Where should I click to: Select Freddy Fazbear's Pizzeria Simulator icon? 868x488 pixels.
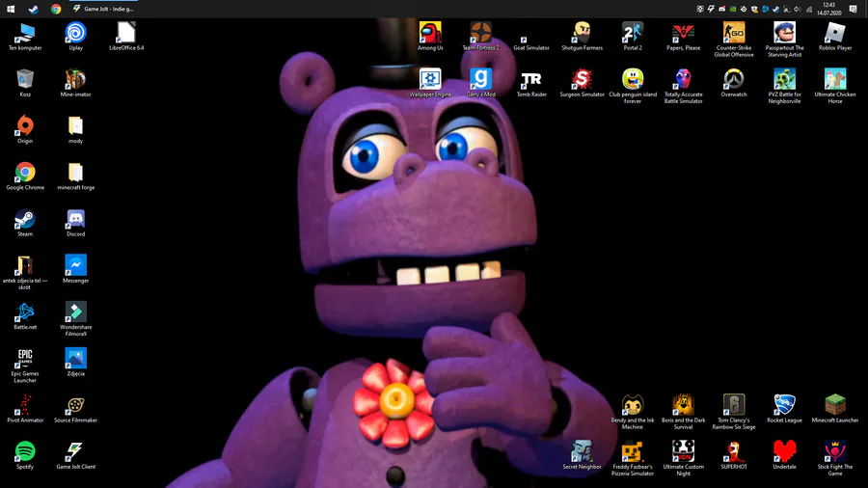632,459
